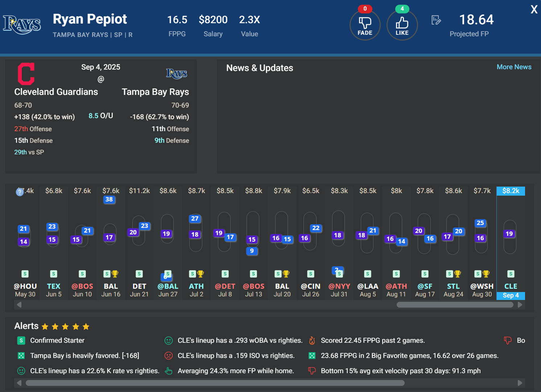Click the 8.5 O/U text

pyautogui.click(x=101, y=116)
